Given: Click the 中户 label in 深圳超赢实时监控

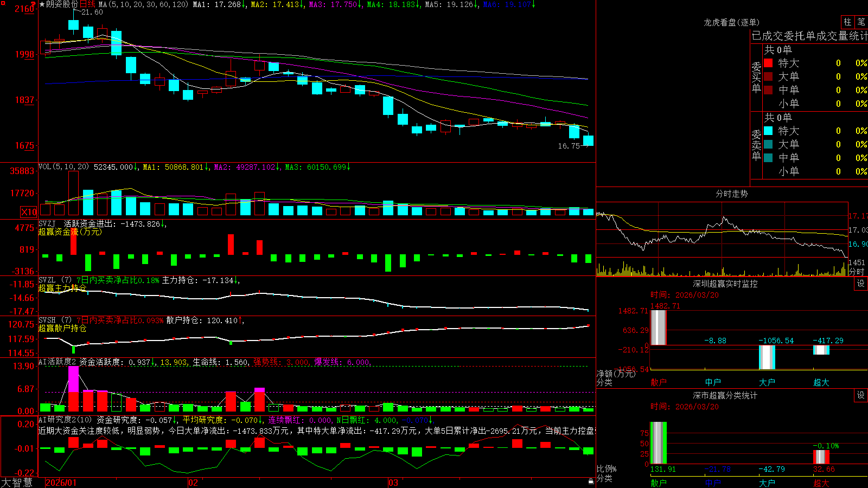Looking at the screenshot, I should tap(713, 382).
